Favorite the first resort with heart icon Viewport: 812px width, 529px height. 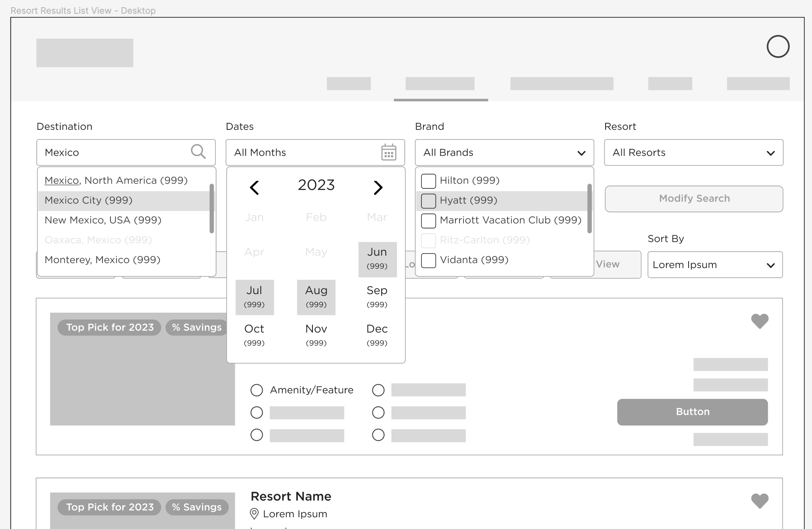point(759,321)
